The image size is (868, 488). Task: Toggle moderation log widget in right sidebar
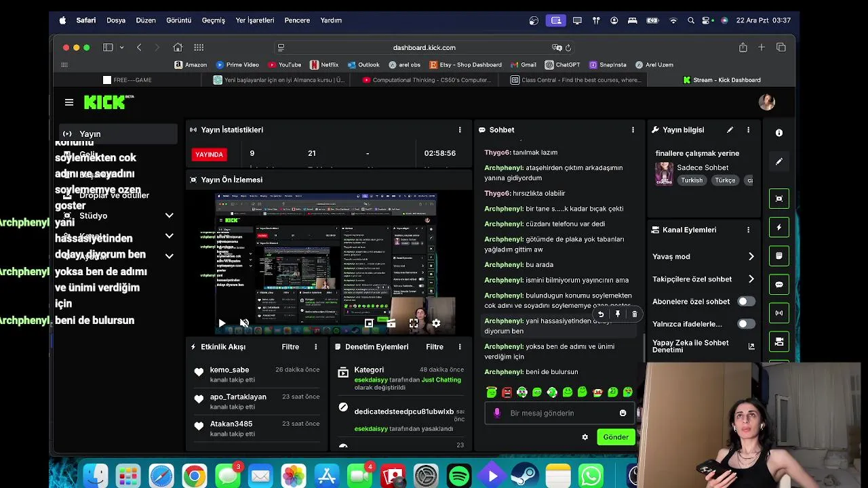click(x=779, y=256)
